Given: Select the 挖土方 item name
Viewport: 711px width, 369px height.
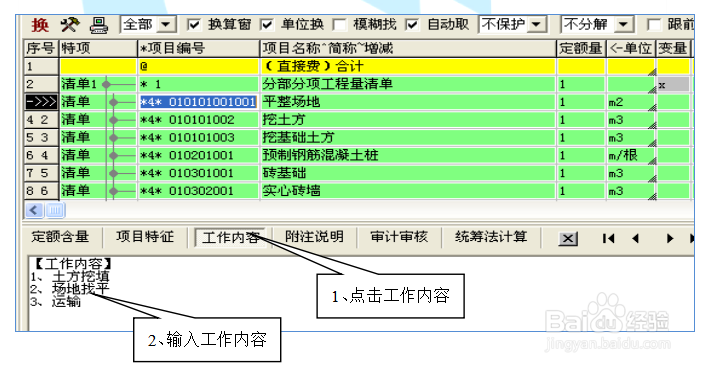Looking at the screenshot, I should tap(284, 120).
